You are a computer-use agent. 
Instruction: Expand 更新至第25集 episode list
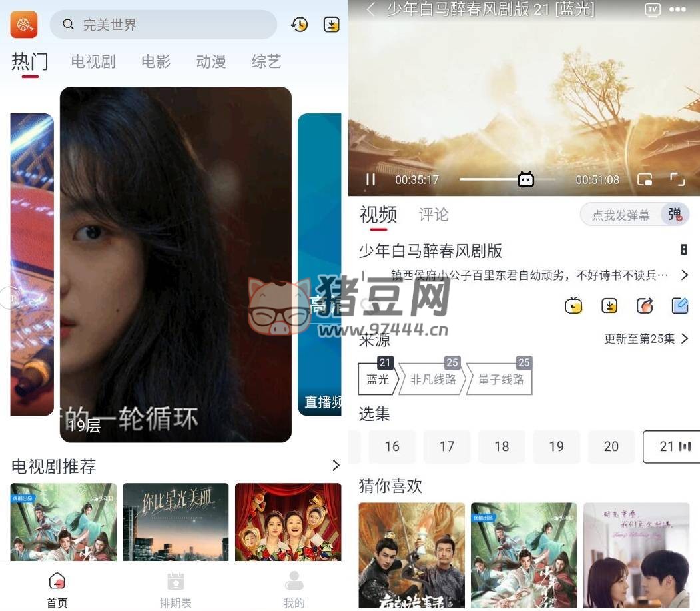click(x=646, y=339)
